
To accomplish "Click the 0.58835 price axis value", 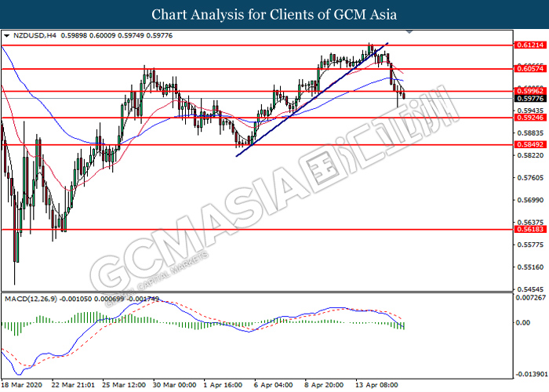I will pyautogui.click(x=530, y=133).
